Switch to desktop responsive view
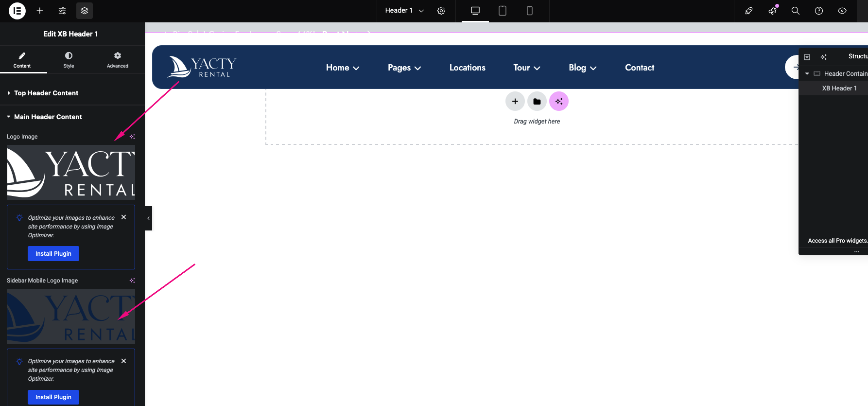The width and height of the screenshot is (868, 406). point(475,11)
